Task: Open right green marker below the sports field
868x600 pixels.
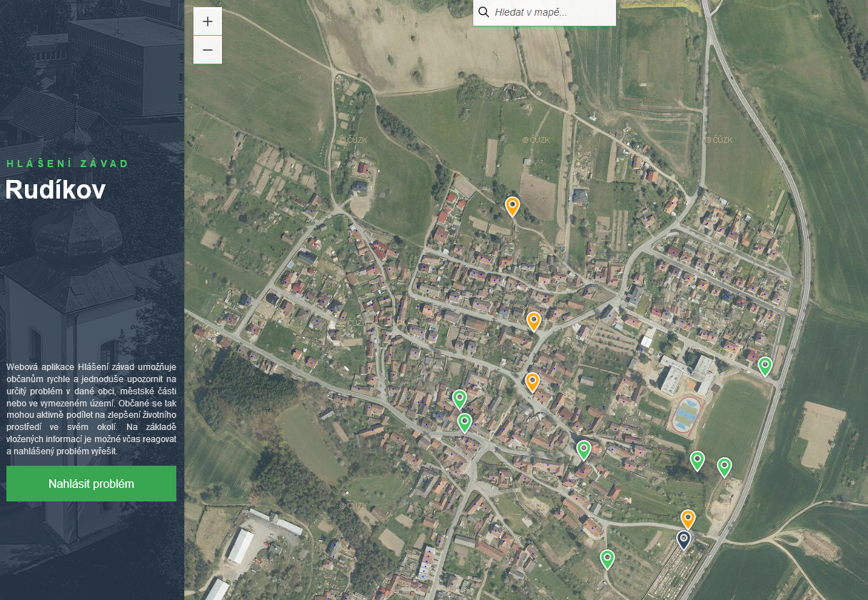Action: point(724,466)
